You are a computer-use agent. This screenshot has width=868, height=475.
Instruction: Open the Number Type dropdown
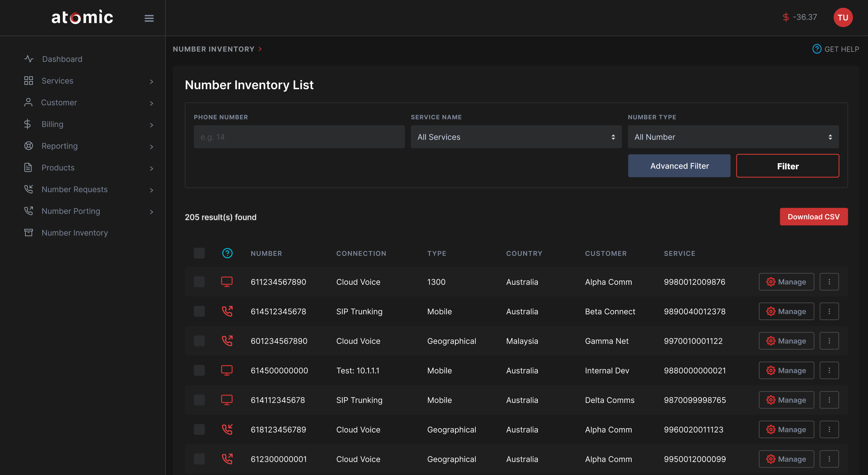point(733,137)
